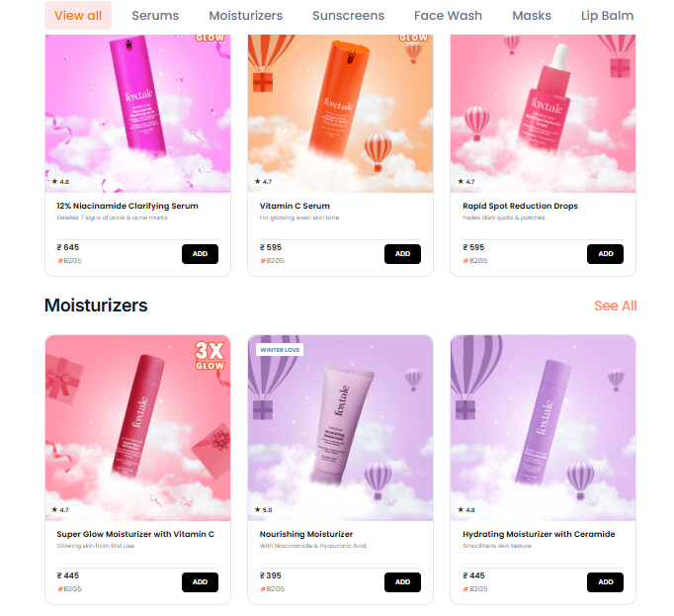Screen dimensions: 674x616
Task: Click the B2G5 offer tag under ₹645
Action: [69, 261]
